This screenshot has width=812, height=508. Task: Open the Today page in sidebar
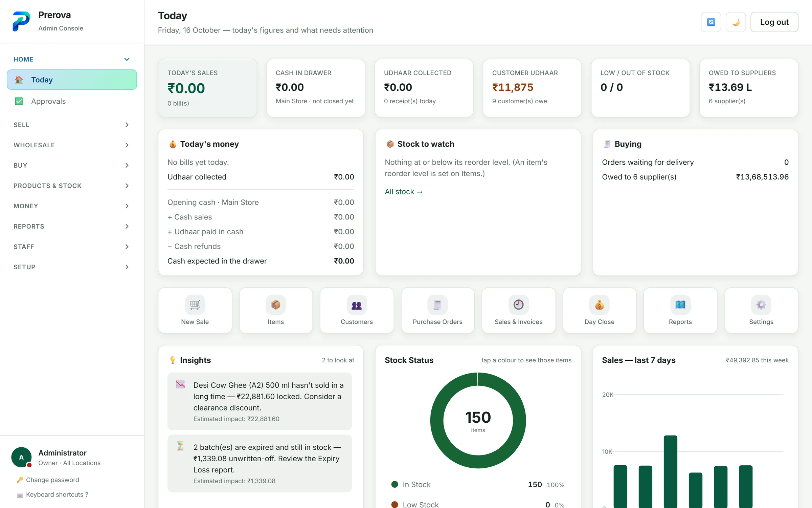(x=72, y=80)
